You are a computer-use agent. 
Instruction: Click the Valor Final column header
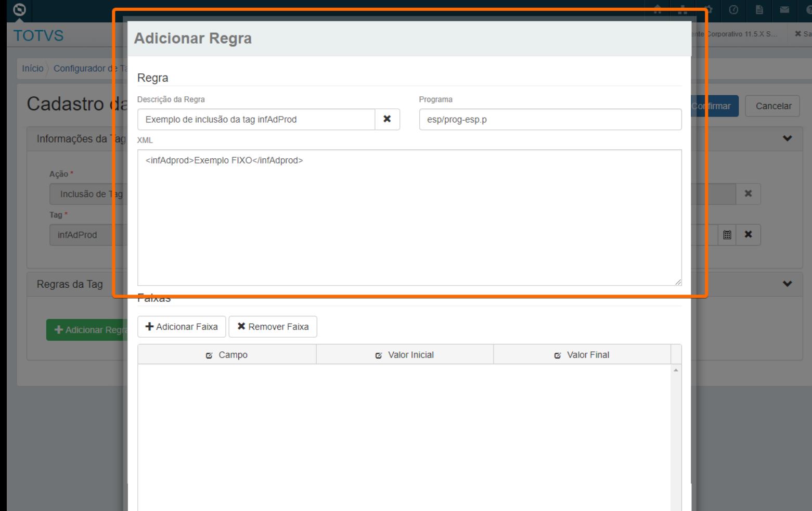[582, 355]
